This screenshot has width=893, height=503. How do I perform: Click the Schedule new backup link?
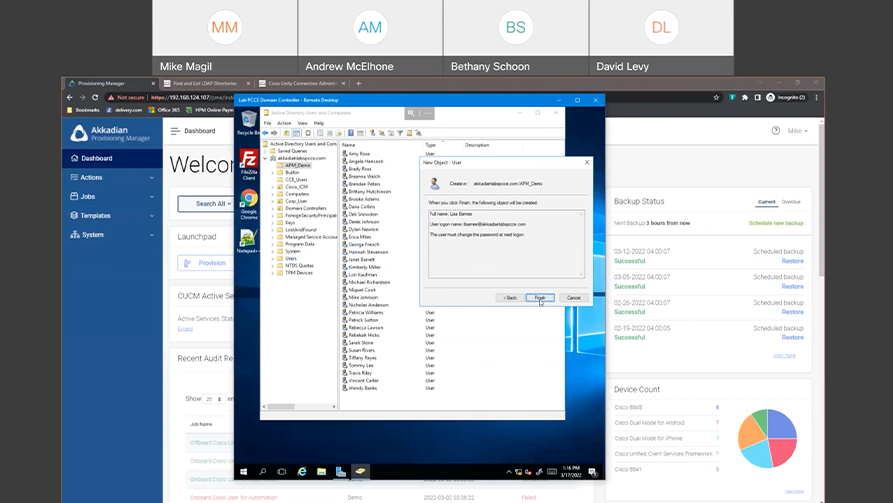[776, 223]
